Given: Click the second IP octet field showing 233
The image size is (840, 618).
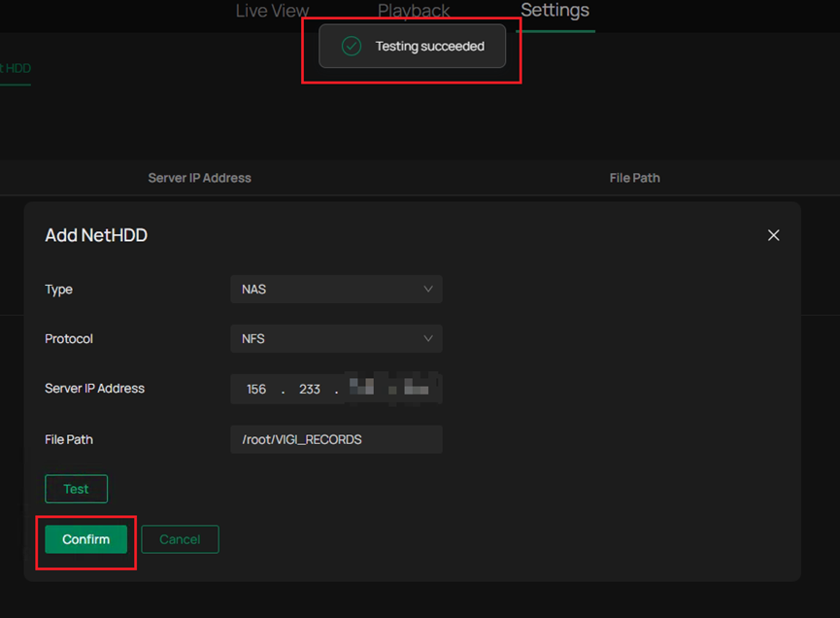Looking at the screenshot, I should (309, 389).
